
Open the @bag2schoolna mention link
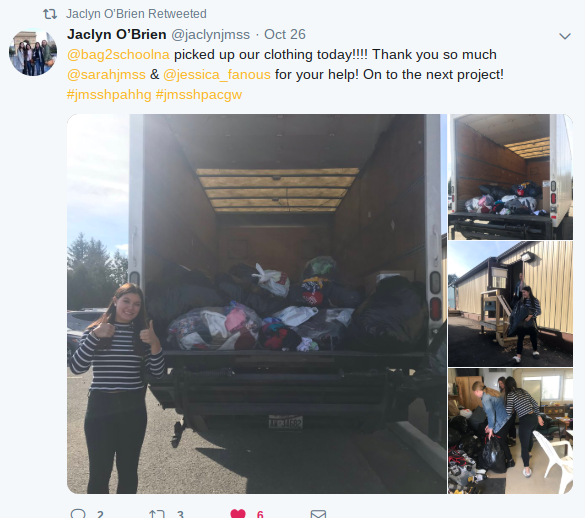[x=118, y=54]
